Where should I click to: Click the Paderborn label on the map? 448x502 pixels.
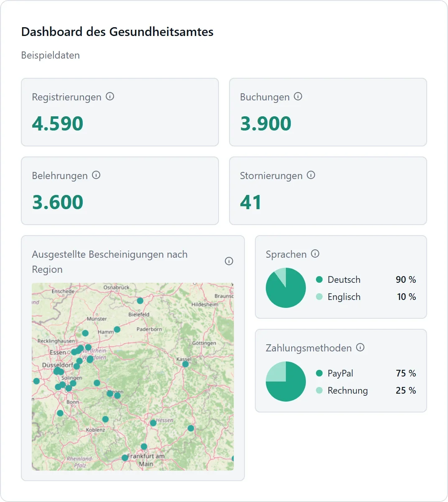(149, 329)
